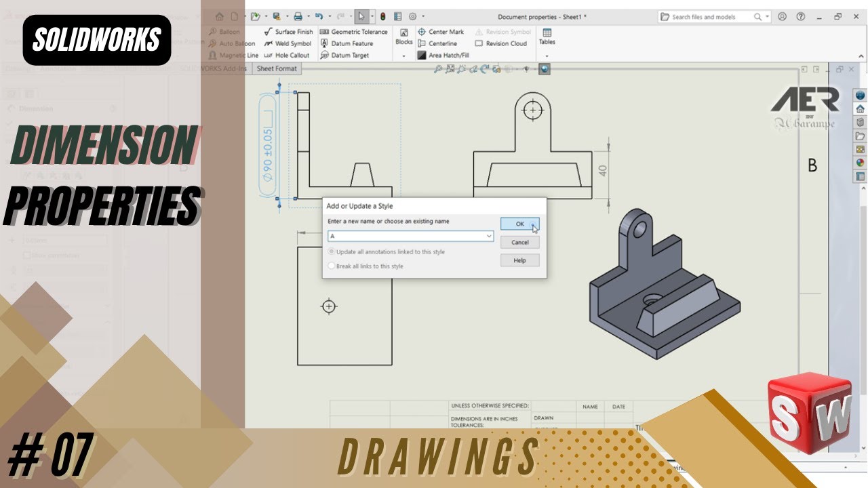Viewport: 868px width, 488px height.
Task: Insert a Datum Feature symbol
Action: (346, 43)
